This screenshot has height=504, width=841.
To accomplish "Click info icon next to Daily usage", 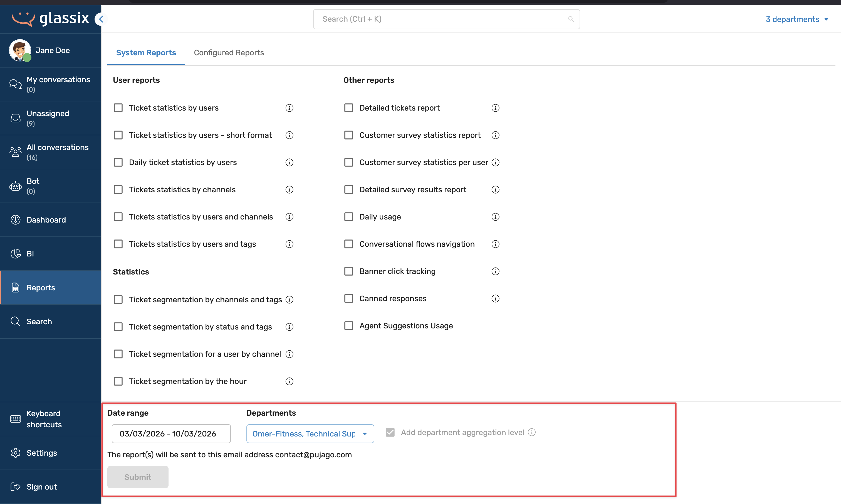I will 495,217.
